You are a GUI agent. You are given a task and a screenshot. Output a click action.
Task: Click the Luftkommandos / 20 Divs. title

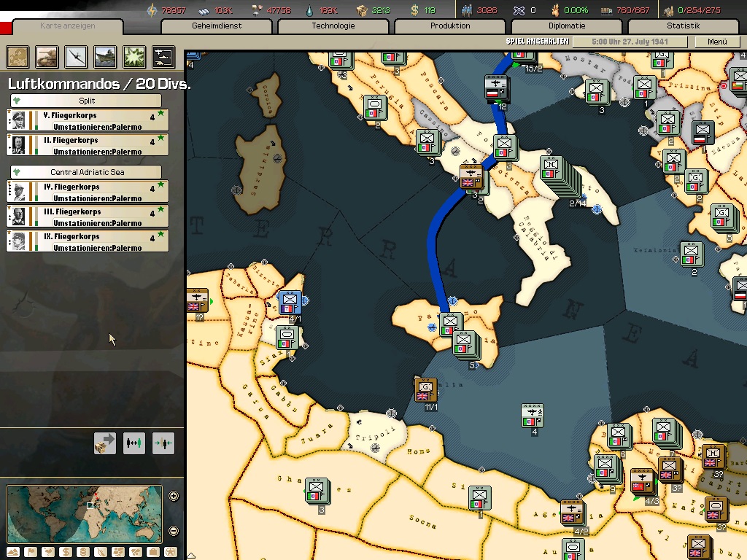coord(99,85)
